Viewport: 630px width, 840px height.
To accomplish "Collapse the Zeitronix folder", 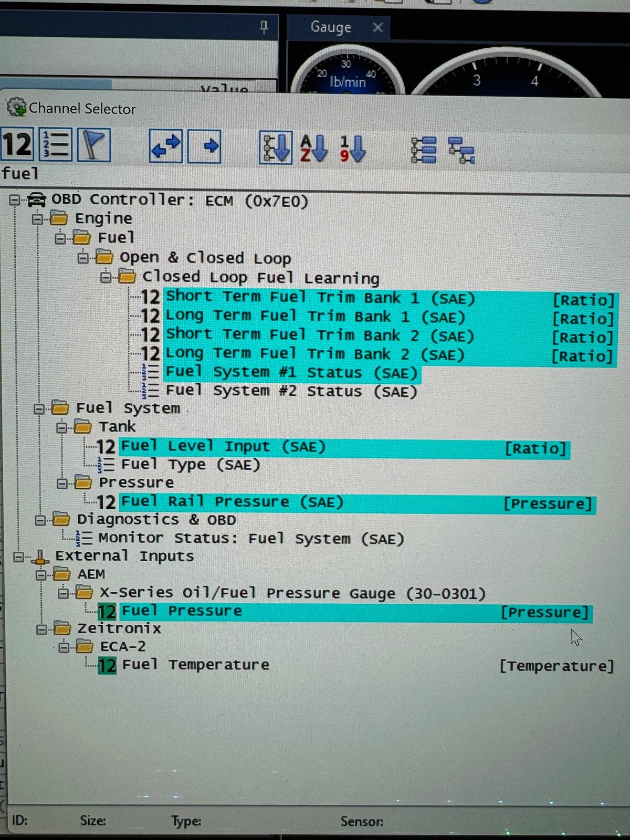I will point(41,629).
